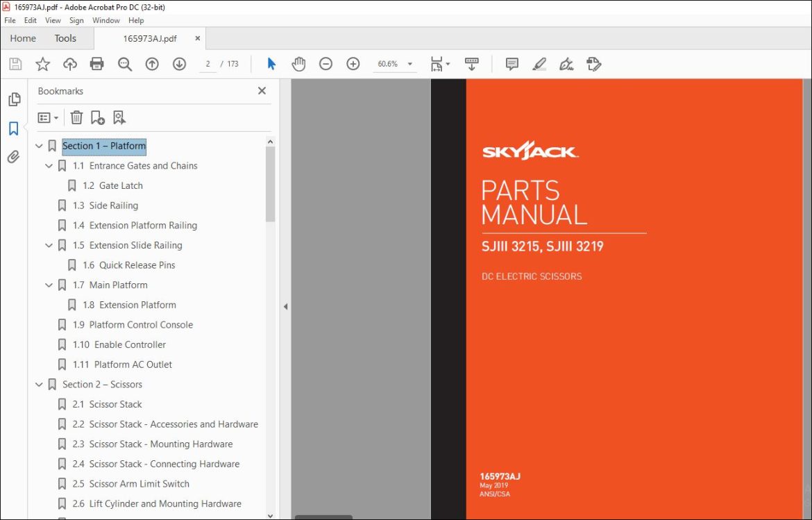This screenshot has height=520, width=812.
Task: Open the File menu
Action: 10,20
